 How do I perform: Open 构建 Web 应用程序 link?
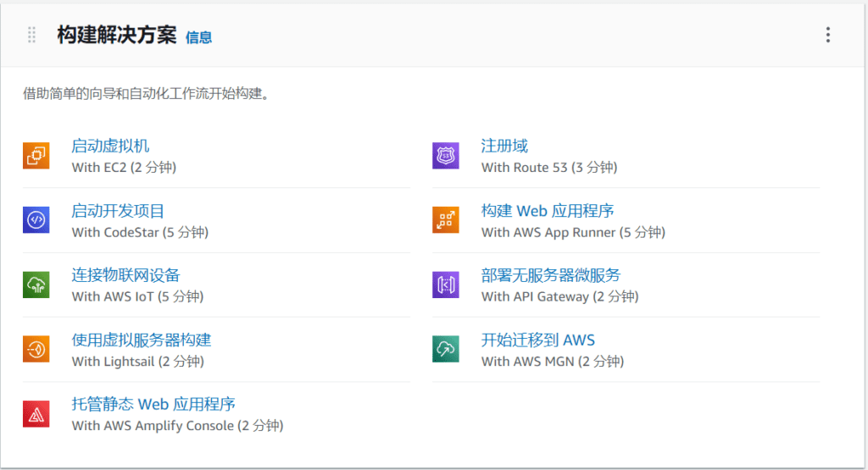[x=547, y=211]
